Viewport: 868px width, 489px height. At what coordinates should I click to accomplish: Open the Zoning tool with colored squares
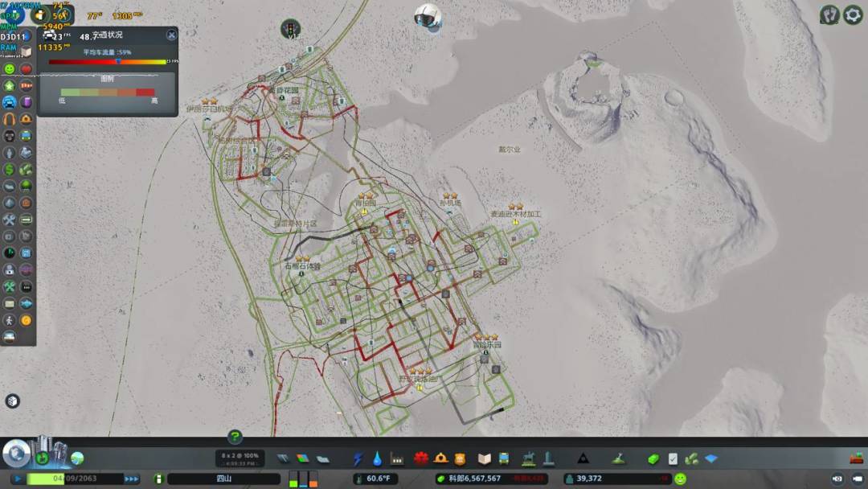pyautogui.click(x=303, y=458)
